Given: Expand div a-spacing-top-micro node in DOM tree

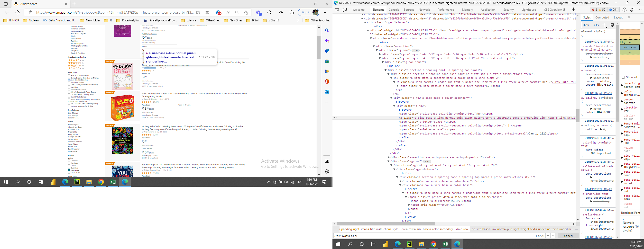Looking at the screenshot, I should pyautogui.click(x=388, y=157).
